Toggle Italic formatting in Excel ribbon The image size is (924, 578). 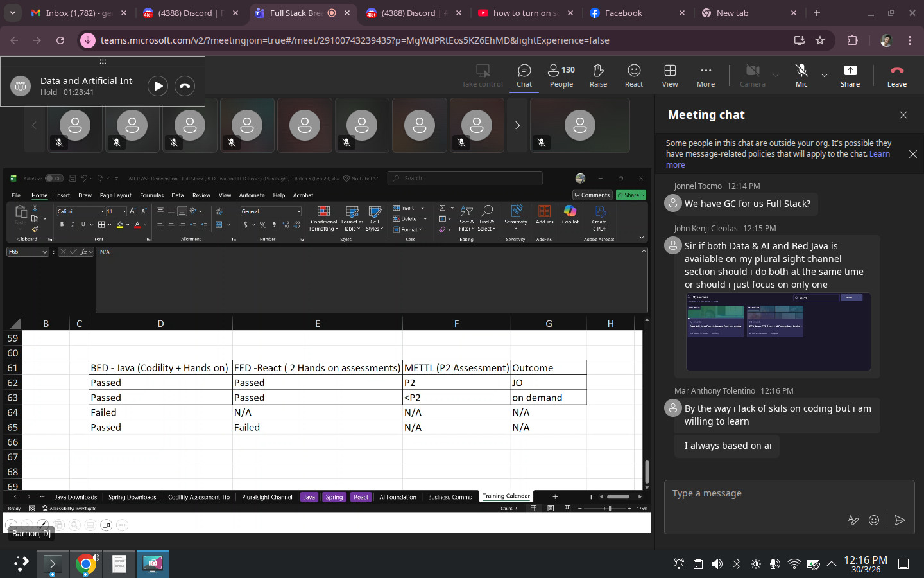click(73, 225)
